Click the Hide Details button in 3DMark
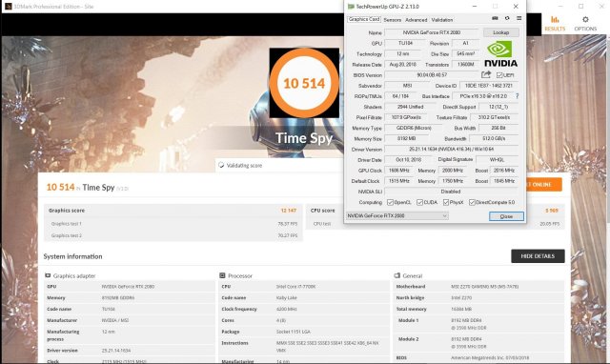The image size is (610, 364). click(x=538, y=256)
